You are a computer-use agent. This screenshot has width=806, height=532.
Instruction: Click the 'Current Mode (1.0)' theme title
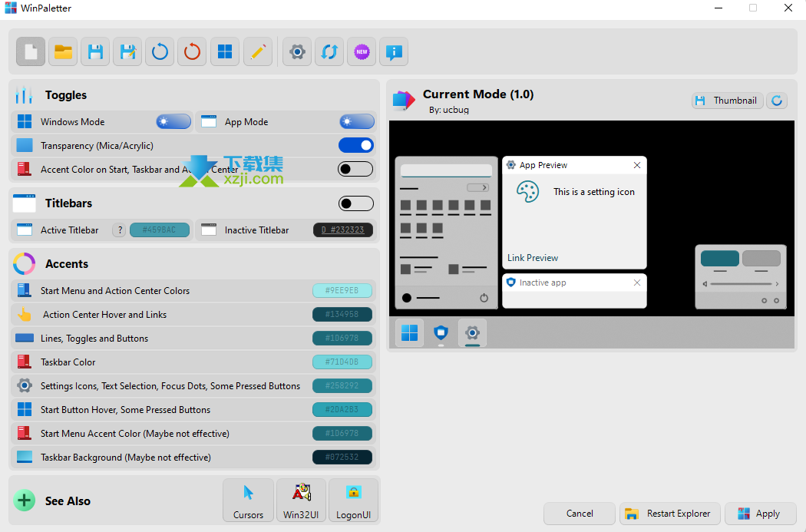click(478, 94)
